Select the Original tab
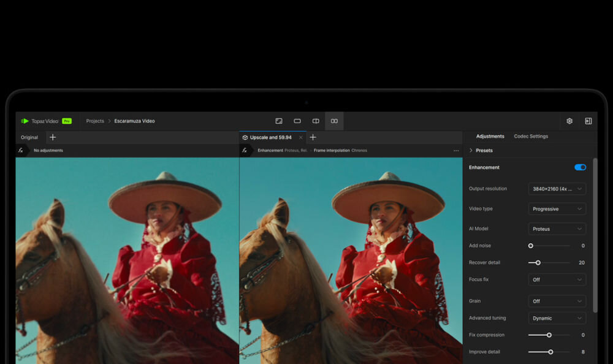This screenshot has height=364, width=613. [x=29, y=137]
